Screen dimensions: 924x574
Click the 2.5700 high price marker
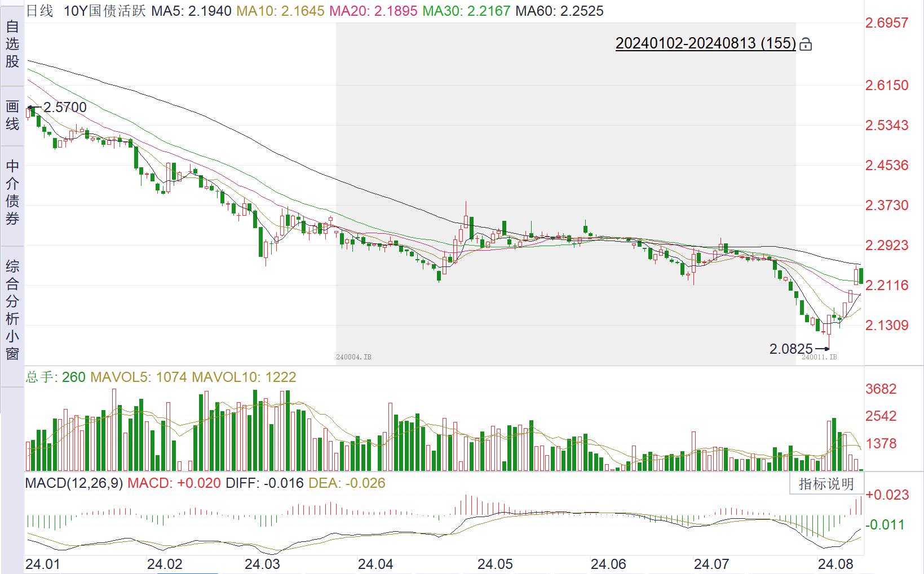click(65, 108)
